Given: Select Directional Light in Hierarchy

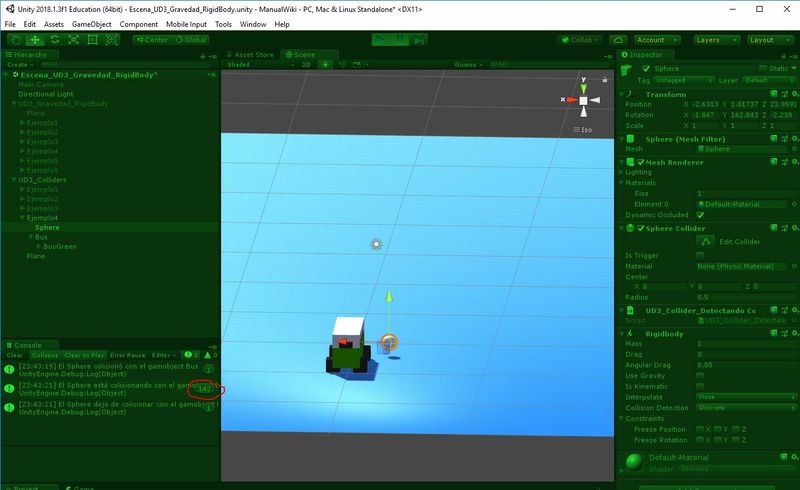Looking at the screenshot, I should pyautogui.click(x=46, y=94).
